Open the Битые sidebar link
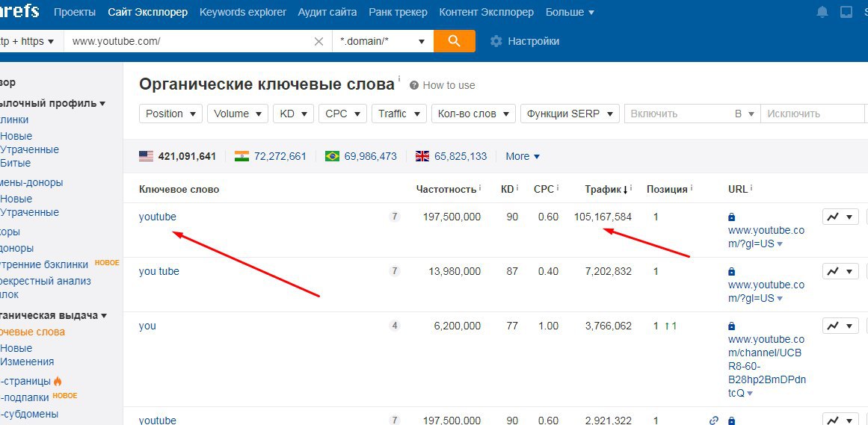 click(16, 164)
